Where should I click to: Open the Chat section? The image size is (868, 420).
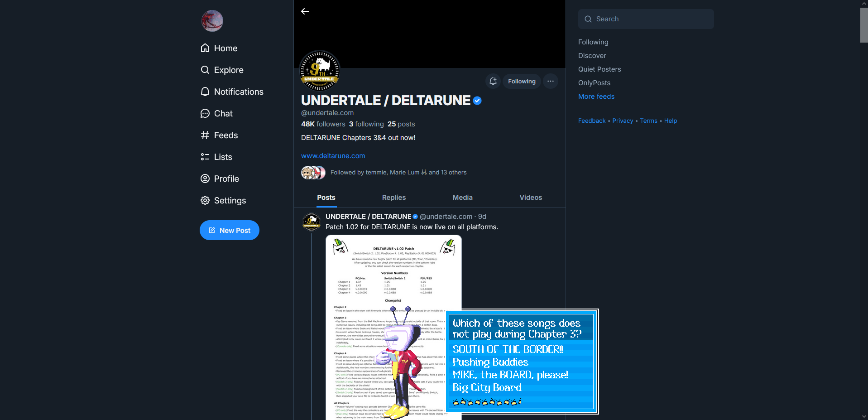point(216,113)
